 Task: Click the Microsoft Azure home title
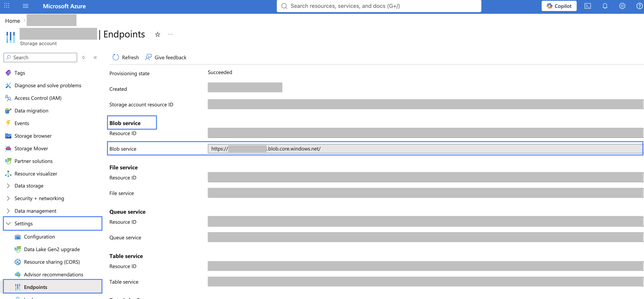pyautogui.click(x=64, y=6)
